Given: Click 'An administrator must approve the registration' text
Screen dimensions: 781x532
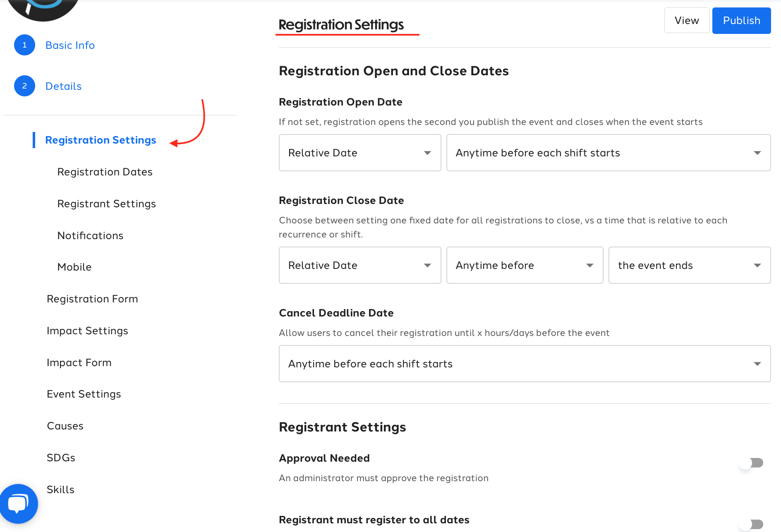Looking at the screenshot, I should (x=383, y=478).
